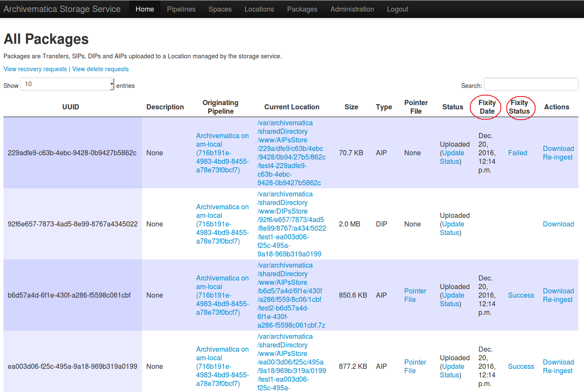Click the Archivematica Storage Service brand title
Viewport: 584px width, 392px height.
click(62, 9)
